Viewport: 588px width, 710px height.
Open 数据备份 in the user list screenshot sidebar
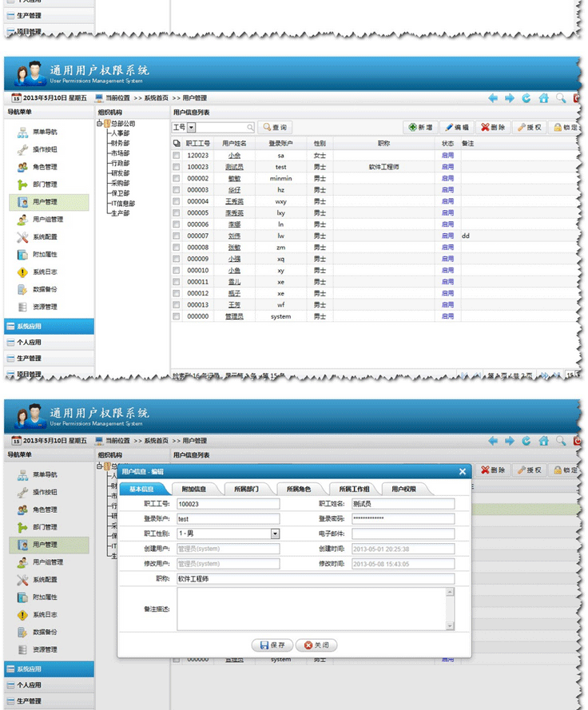tap(38, 289)
